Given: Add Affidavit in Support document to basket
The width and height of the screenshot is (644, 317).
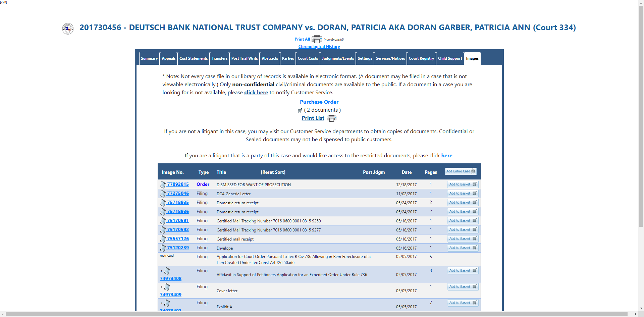Looking at the screenshot, I should (x=463, y=271).
